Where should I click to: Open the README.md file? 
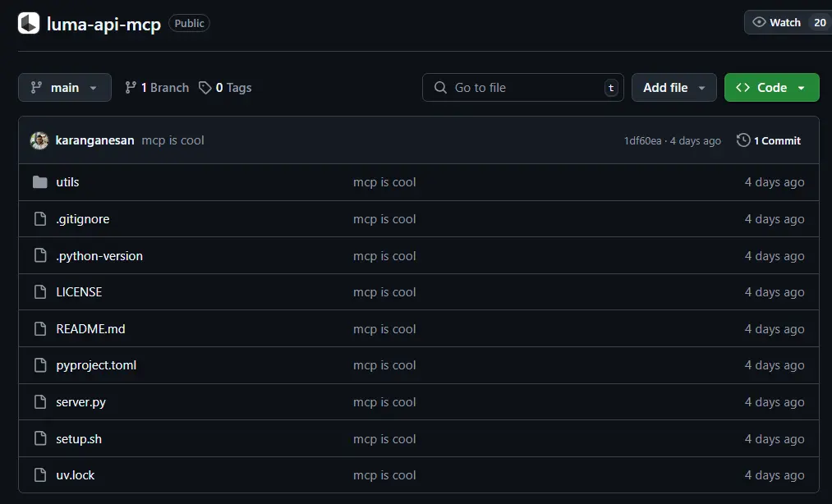90,329
